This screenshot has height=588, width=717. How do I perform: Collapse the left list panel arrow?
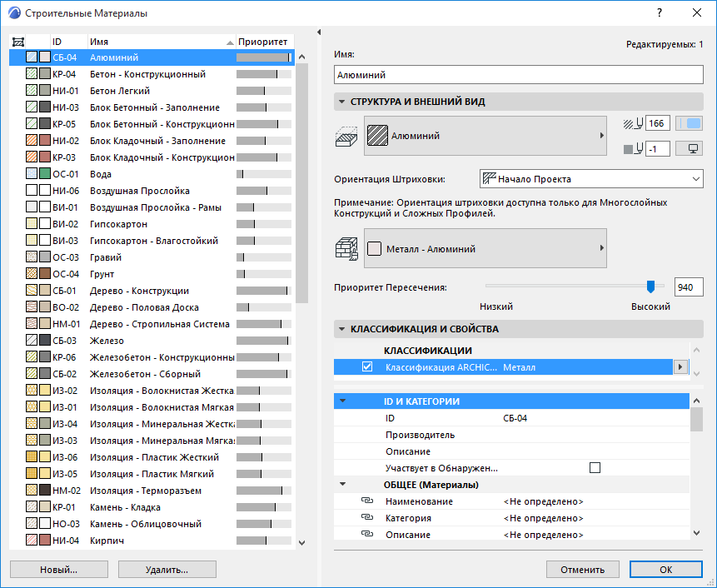tap(319, 32)
